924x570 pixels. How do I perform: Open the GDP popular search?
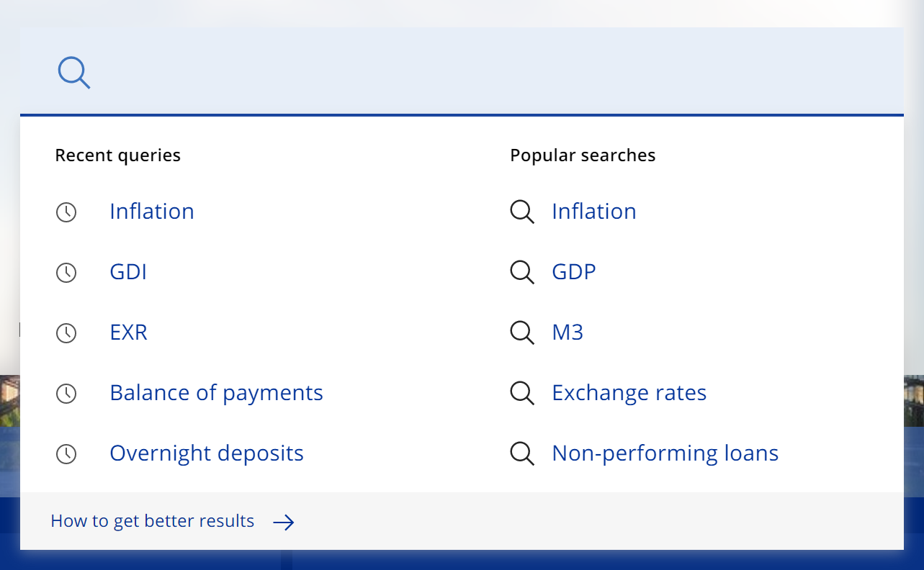point(573,272)
